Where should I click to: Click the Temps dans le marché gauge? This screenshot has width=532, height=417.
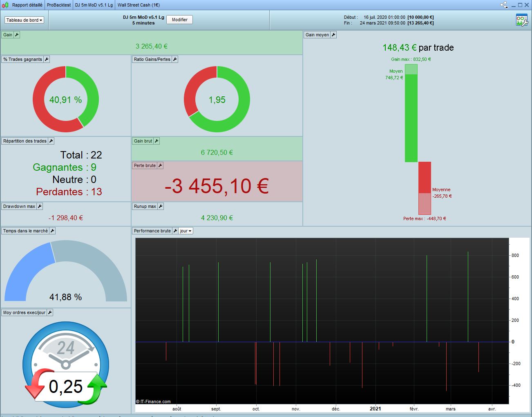(x=66, y=271)
